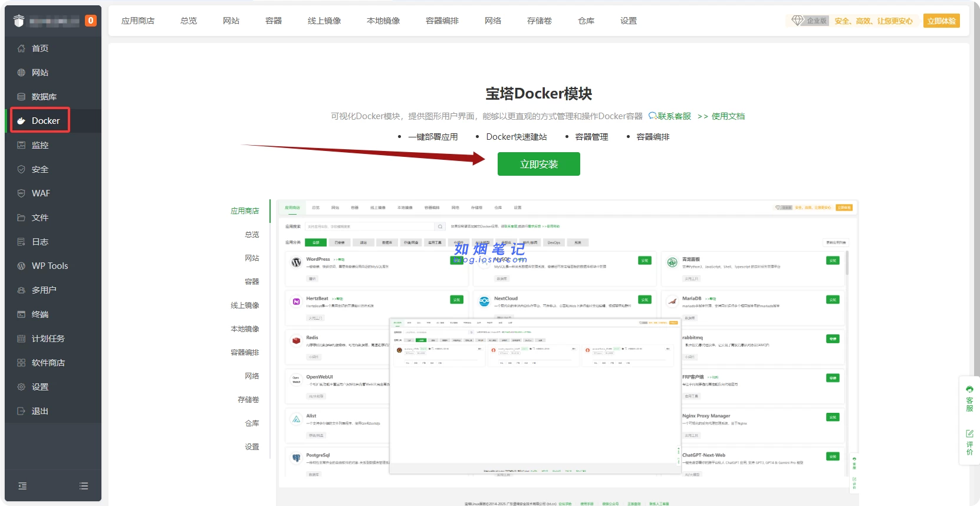Open the floating 客服 support widget

pos(969,399)
